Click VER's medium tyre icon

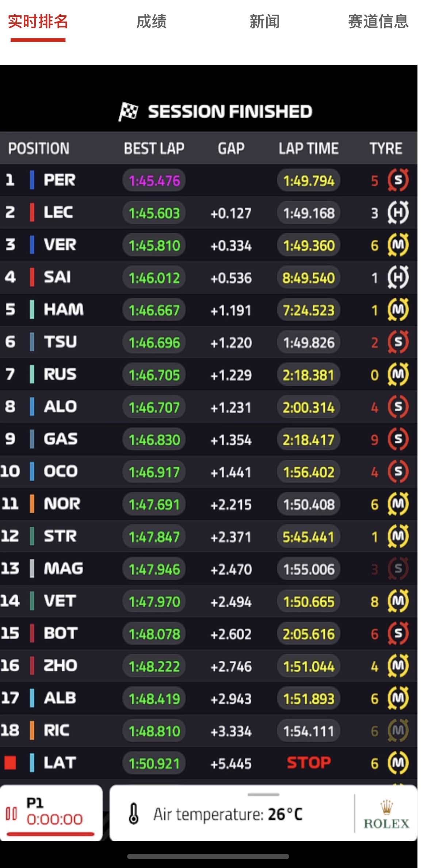point(398,245)
